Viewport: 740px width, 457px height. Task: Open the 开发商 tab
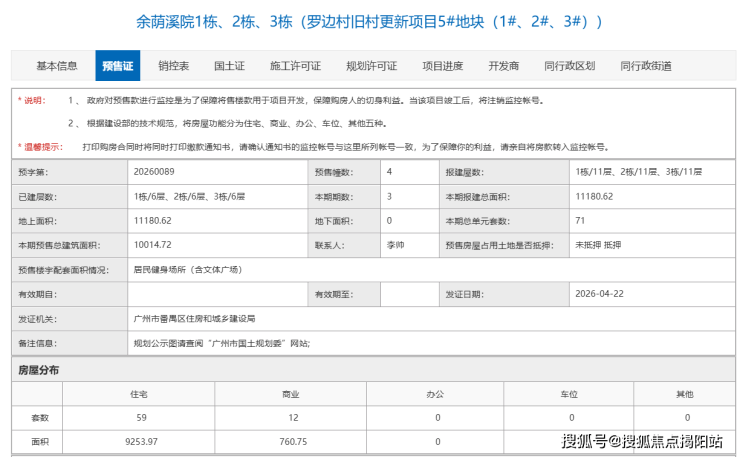point(504,66)
